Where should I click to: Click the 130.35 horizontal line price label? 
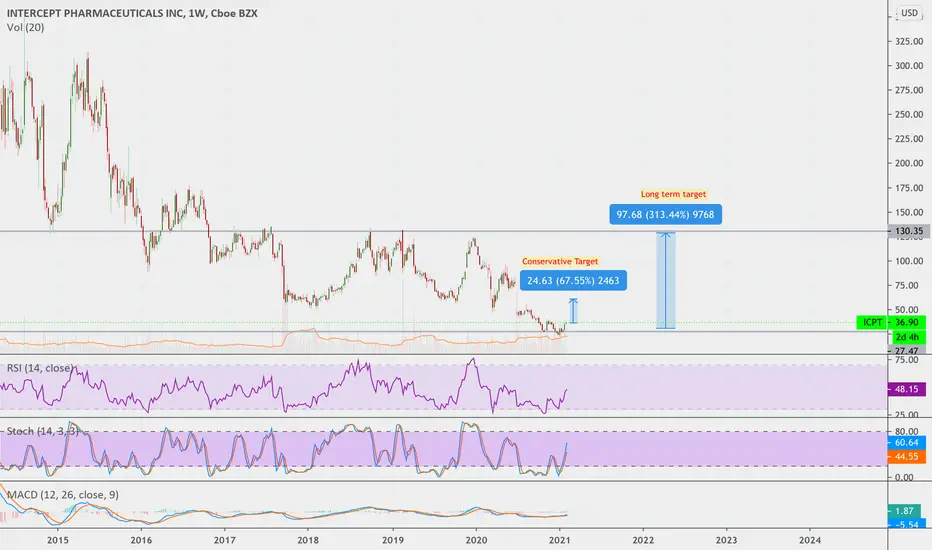(x=909, y=231)
